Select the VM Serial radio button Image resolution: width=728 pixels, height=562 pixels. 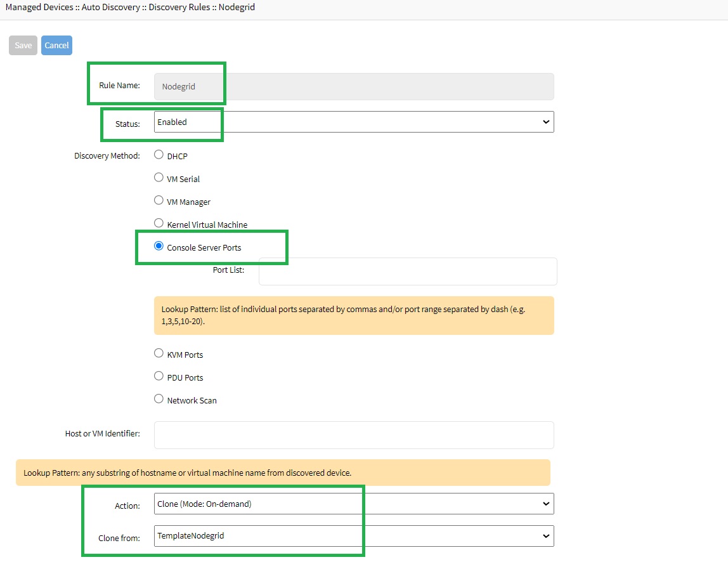pyautogui.click(x=159, y=178)
